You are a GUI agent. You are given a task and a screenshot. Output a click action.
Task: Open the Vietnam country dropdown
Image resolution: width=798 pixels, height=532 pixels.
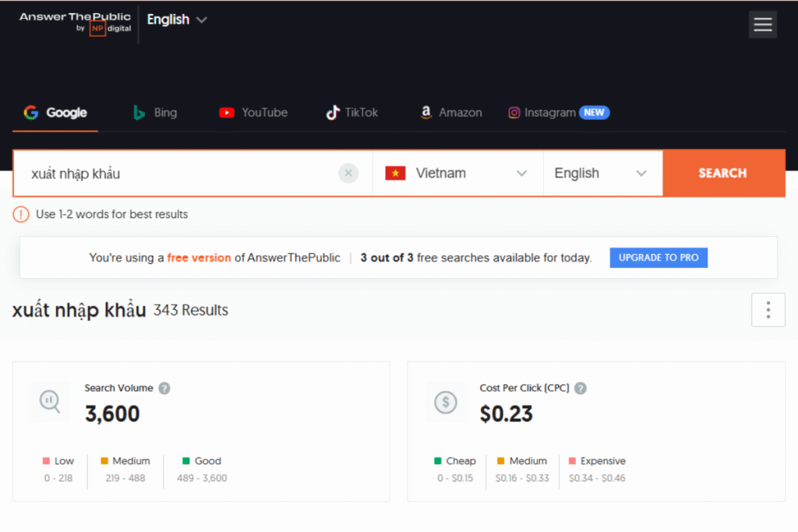457,173
